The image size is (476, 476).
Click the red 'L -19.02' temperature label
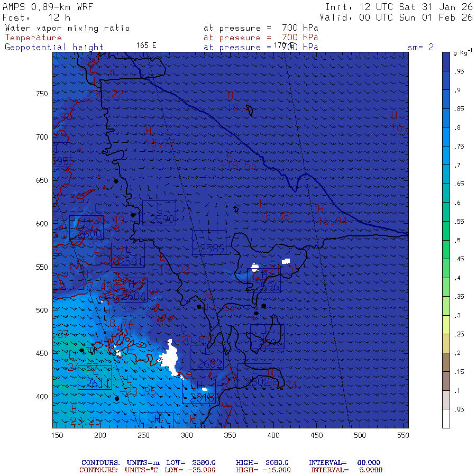(x=171, y=263)
